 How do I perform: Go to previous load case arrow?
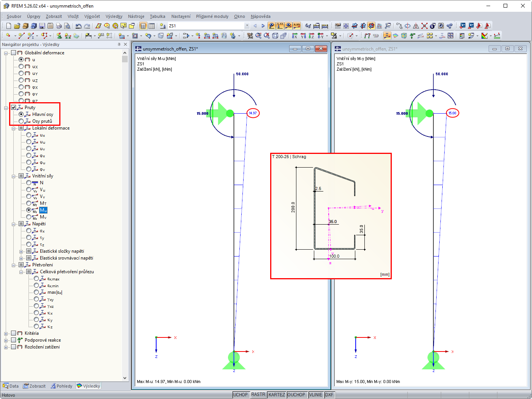[255, 26]
